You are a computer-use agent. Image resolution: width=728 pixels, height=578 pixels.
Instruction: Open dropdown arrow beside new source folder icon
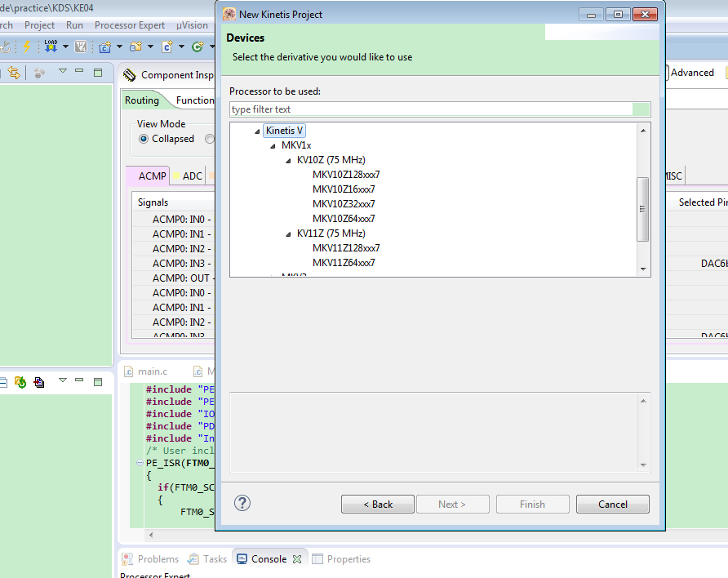[x=150, y=47]
